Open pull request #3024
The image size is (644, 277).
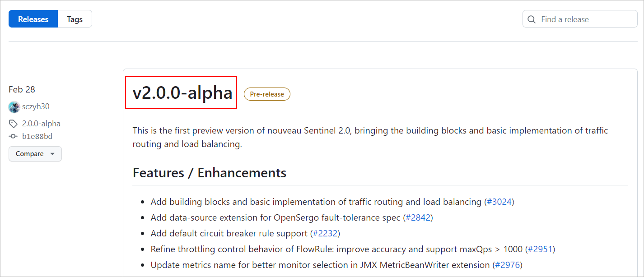pos(499,202)
